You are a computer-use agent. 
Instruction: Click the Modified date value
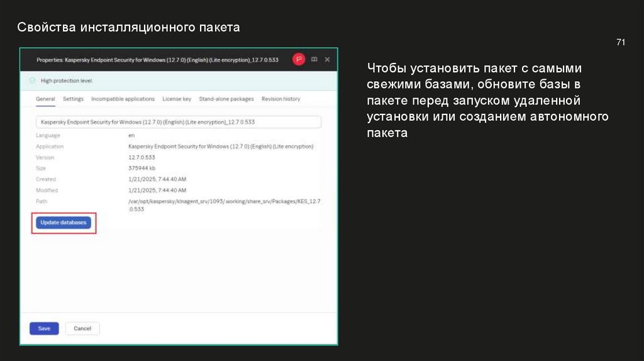coord(157,191)
